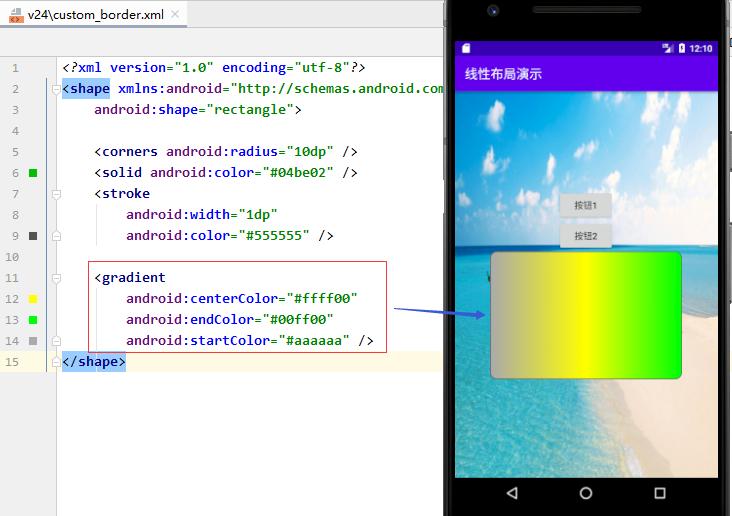Tap the gradient-filled rectangle view in the emulator

pyautogui.click(x=586, y=315)
